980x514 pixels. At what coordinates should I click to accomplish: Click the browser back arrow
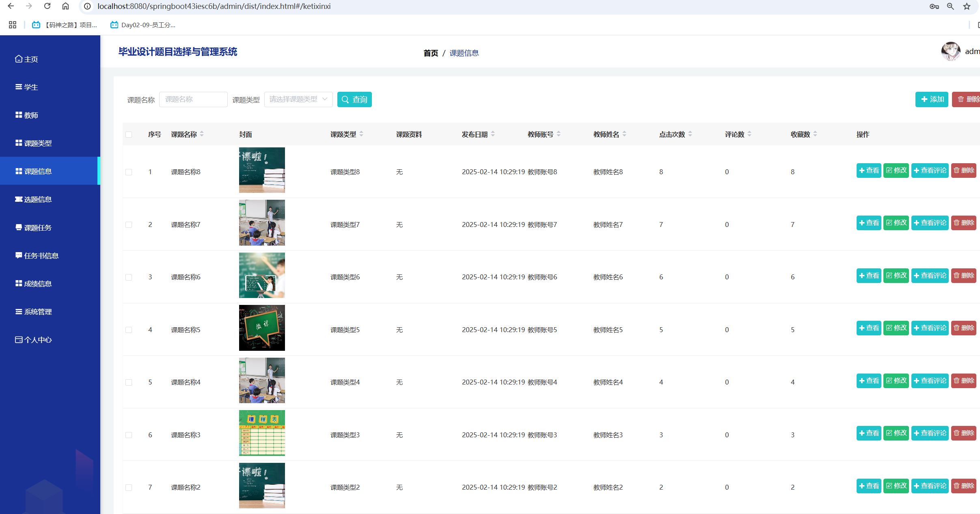pos(11,6)
